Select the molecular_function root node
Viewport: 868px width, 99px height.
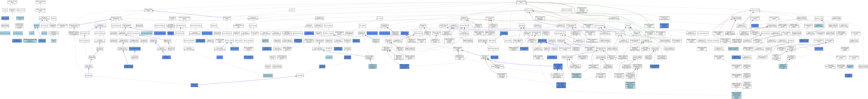click(12, 2)
